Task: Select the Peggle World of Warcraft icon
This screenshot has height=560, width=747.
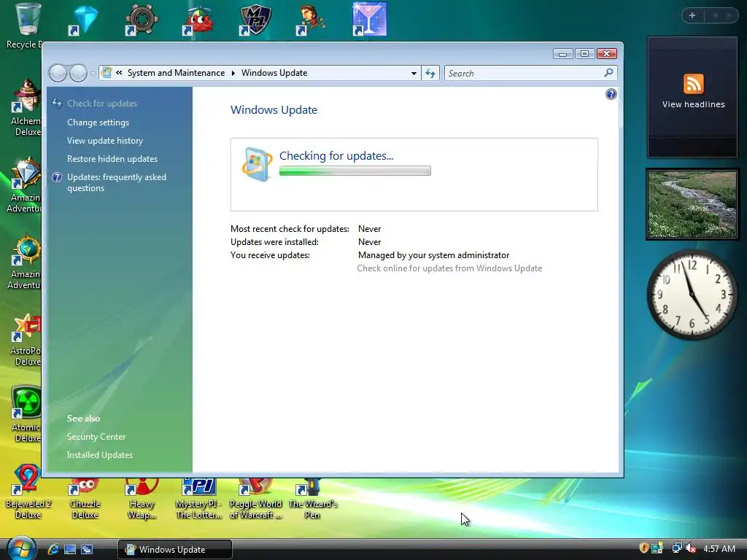Action: (255, 497)
